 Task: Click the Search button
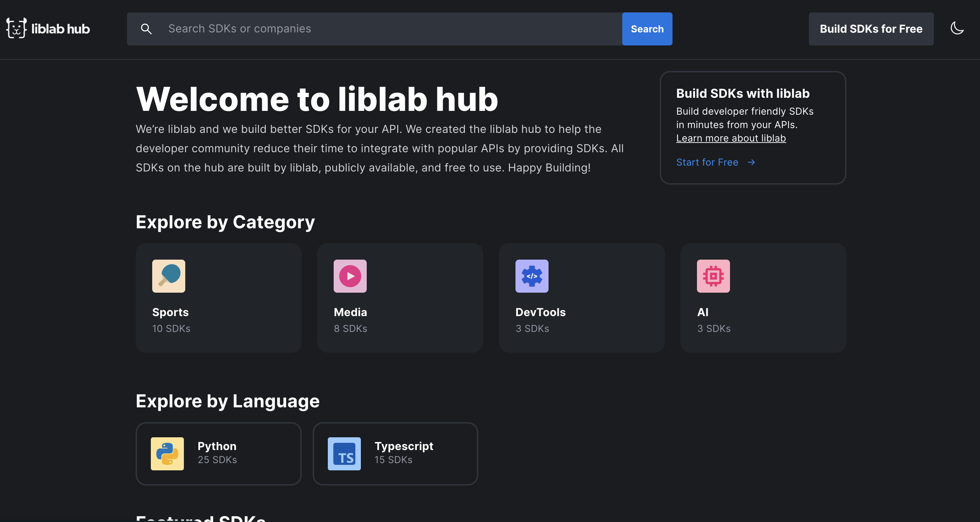pos(647,29)
